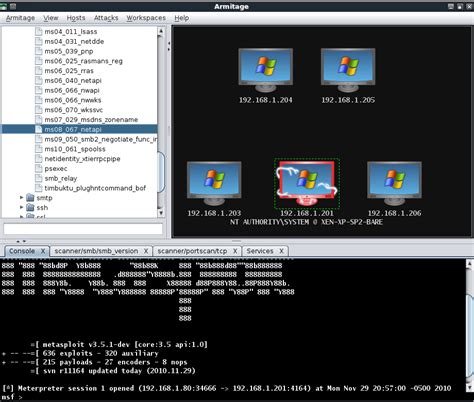
Task: Switch to scanner/portscan/tcp tab
Action: (192, 251)
